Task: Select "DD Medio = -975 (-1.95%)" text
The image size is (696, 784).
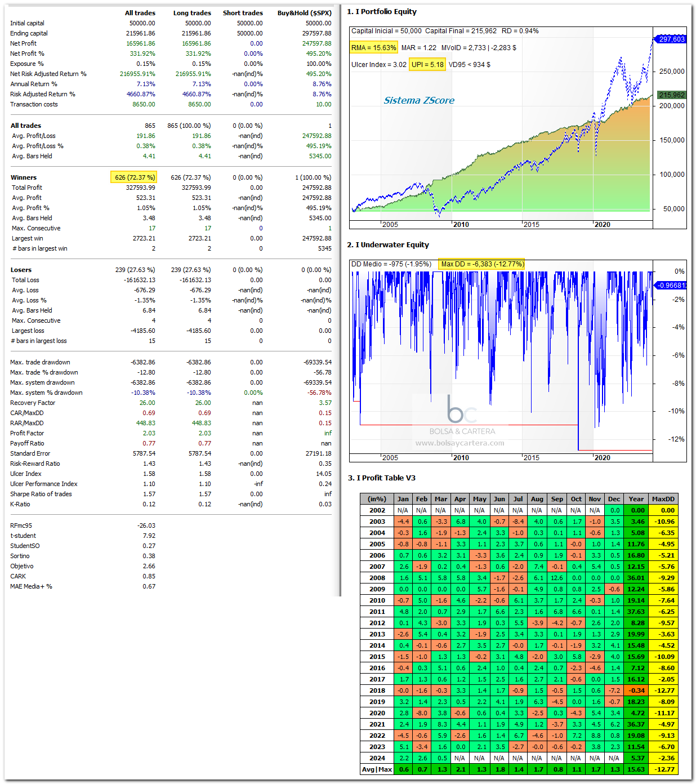Action: pos(391,264)
